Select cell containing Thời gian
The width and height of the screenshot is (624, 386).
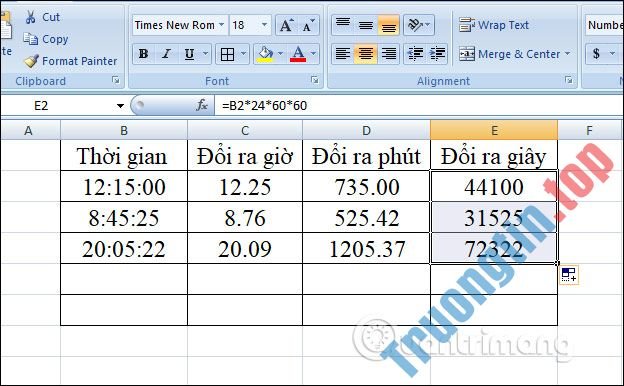(x=124, y=156)
